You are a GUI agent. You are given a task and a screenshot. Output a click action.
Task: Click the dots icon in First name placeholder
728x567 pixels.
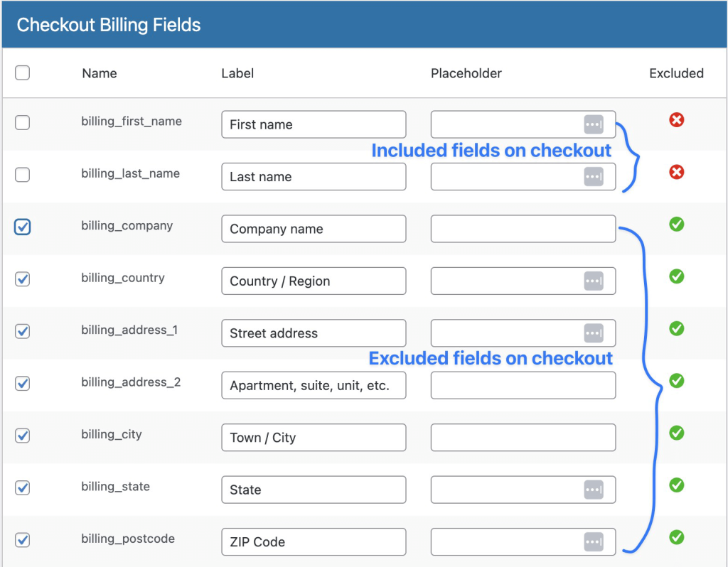[x=594, y=124]
